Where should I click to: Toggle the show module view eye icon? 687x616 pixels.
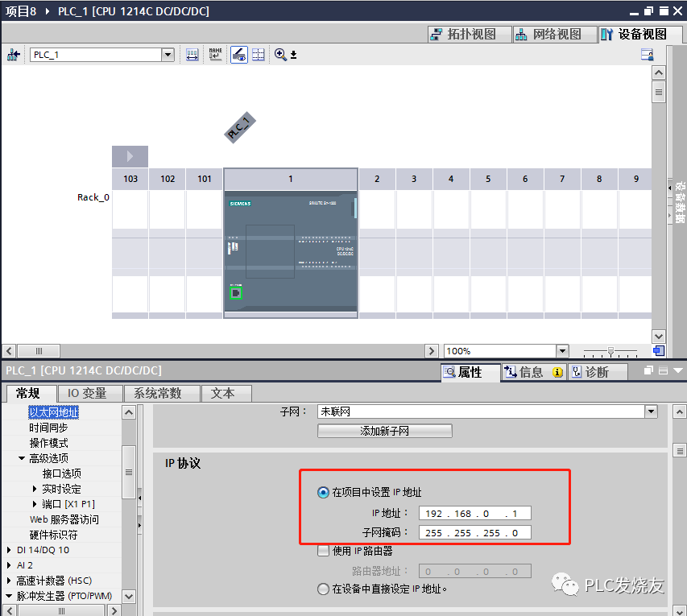click(238, 55)
